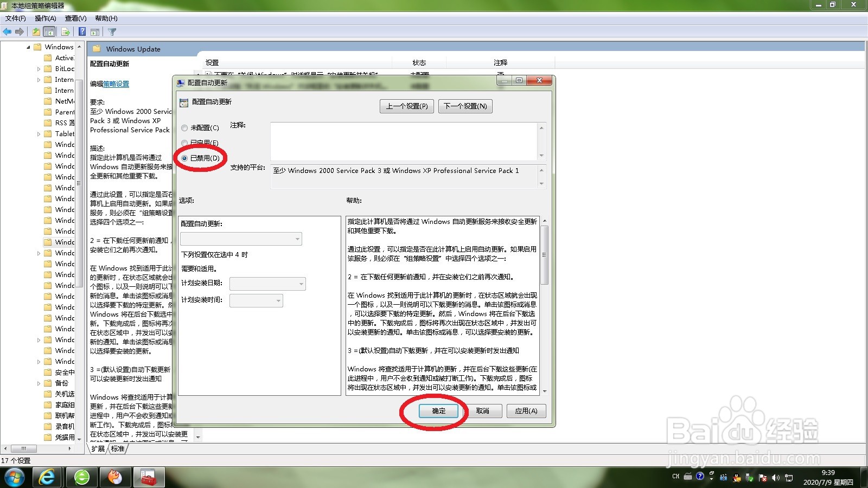Open the Action Center flag tray icon
The height and width of the screenshot is (488, 868).
[x=763, y=478]
